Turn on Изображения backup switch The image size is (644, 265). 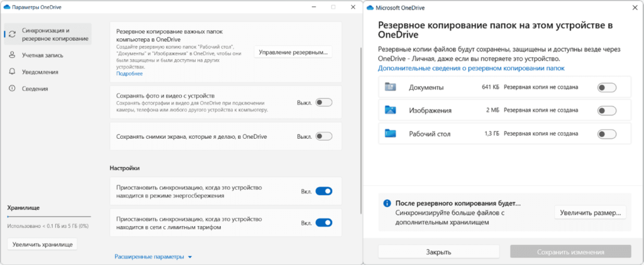click(x=606, y=111)
